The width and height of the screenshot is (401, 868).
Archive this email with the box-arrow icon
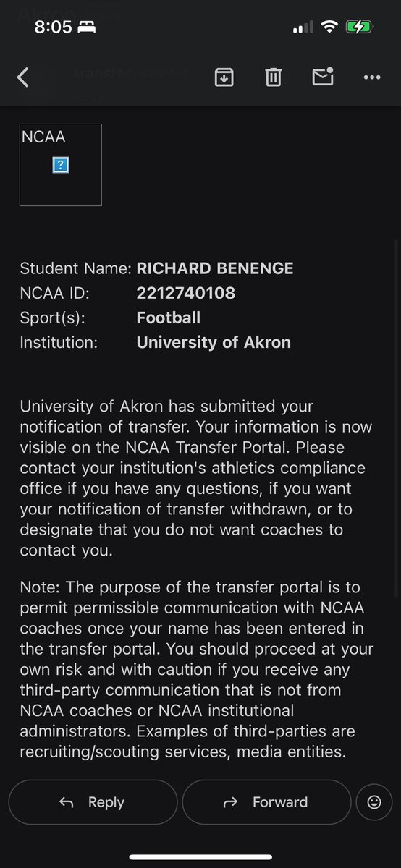(224, 77)
